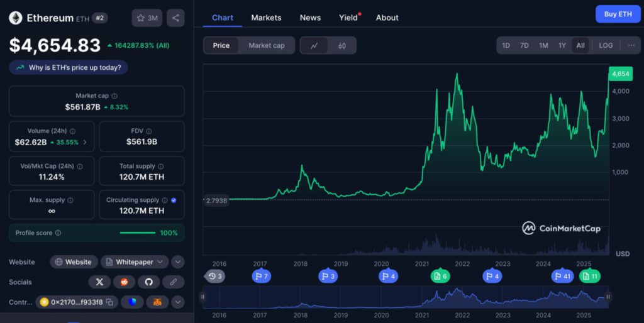This screenshot has width=644, height=323.
Task: Click the left range handle of mini chart
Action: coord(203,297)
